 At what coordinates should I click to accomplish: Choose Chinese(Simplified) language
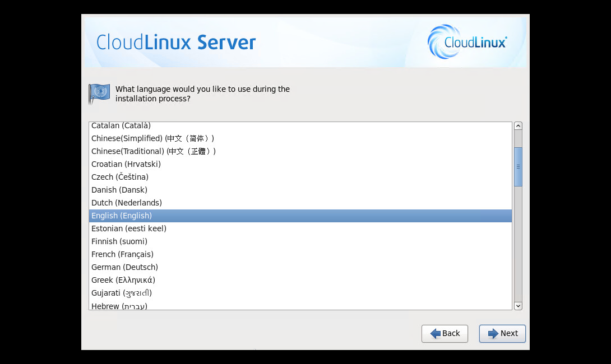click(x=152, y=138)
